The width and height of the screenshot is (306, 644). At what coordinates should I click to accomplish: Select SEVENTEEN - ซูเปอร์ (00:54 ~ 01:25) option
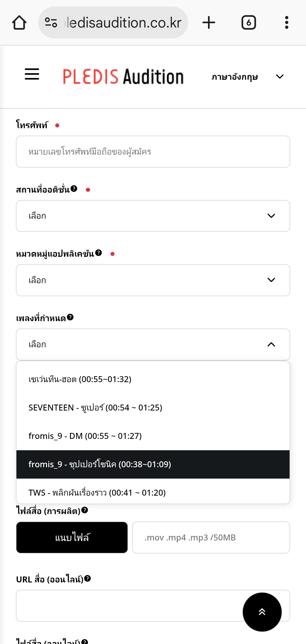click(153, 408)
